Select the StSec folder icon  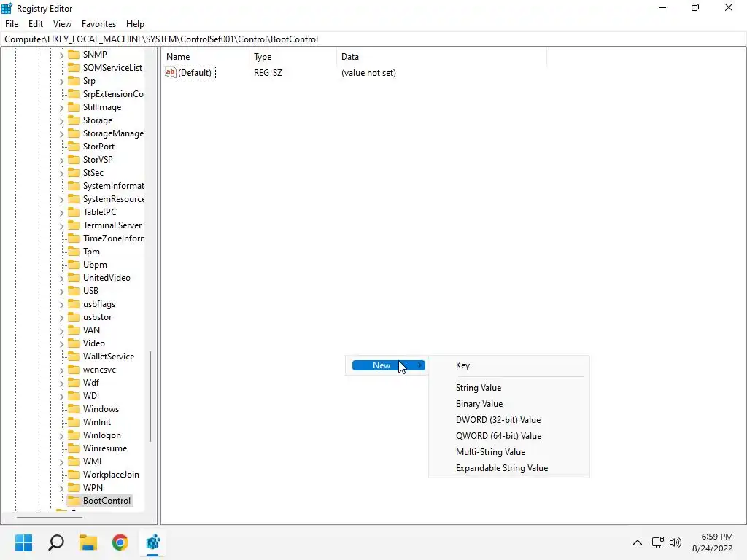74,173
